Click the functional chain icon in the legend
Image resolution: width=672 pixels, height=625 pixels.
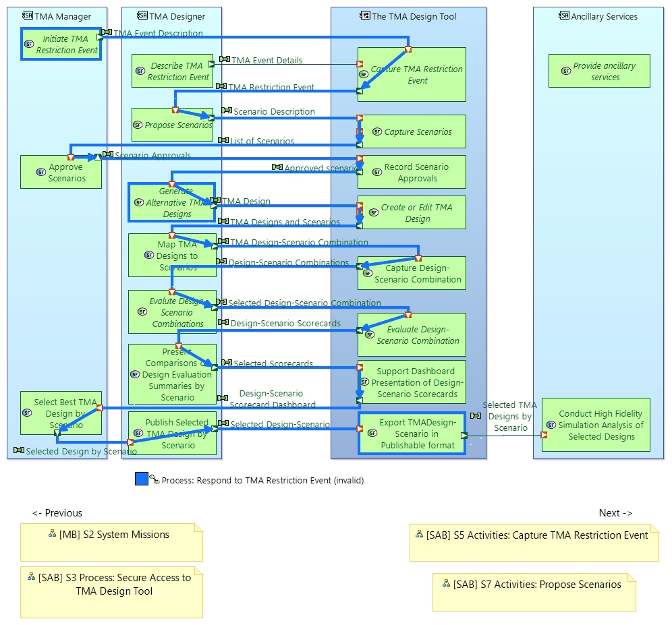pos(155,480)
